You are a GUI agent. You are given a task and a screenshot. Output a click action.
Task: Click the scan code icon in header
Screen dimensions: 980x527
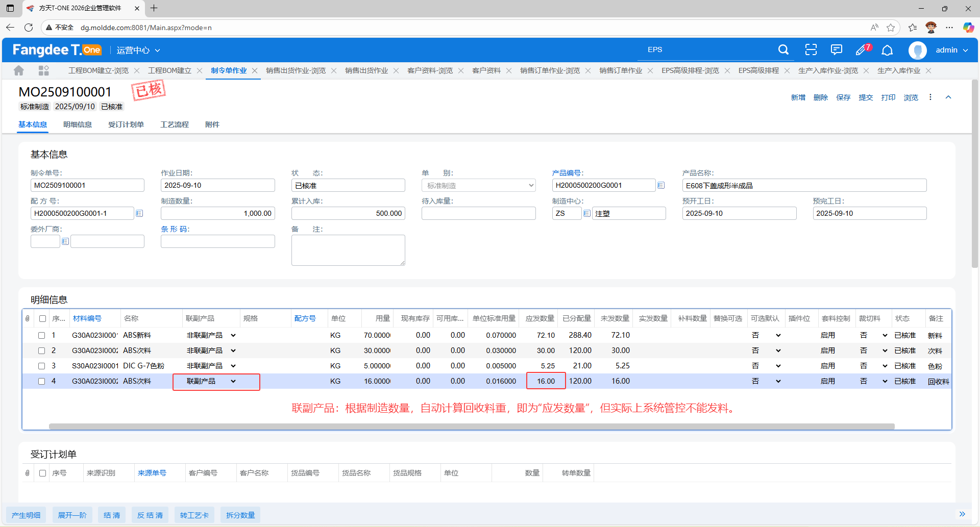pyautogui.click(x=811, y=50)
